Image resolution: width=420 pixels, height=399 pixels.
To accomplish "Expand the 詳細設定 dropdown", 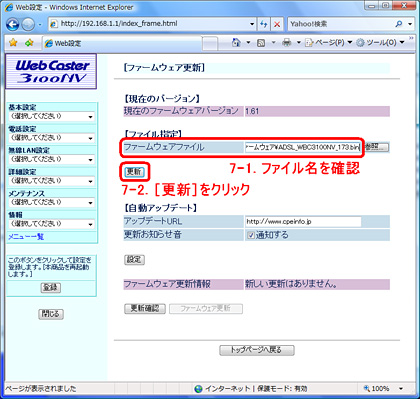I will (x=51, y=181).
